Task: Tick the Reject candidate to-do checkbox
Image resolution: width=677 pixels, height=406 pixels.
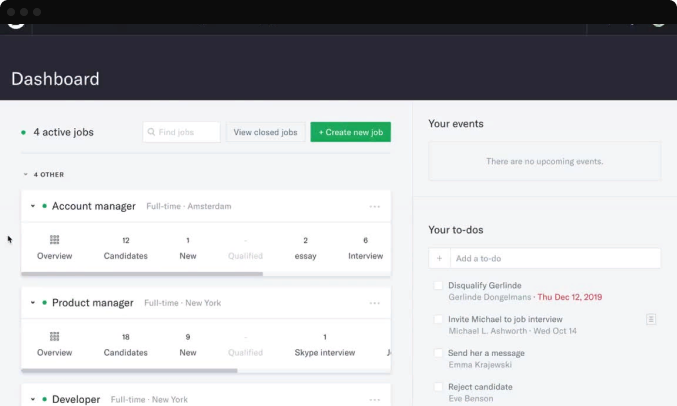Action: click(438, 387)
